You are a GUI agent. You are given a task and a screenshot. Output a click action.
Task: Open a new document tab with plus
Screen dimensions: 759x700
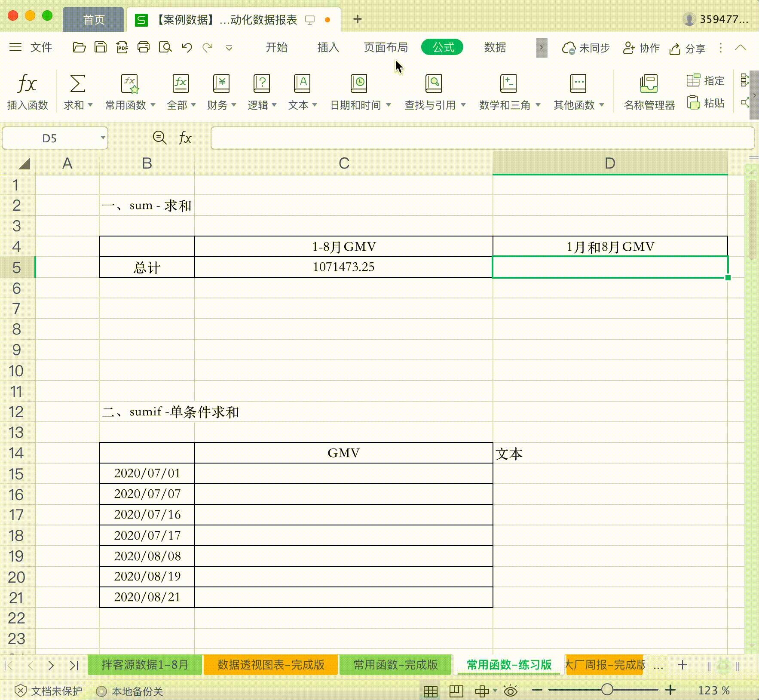click(x=357, y=19)
